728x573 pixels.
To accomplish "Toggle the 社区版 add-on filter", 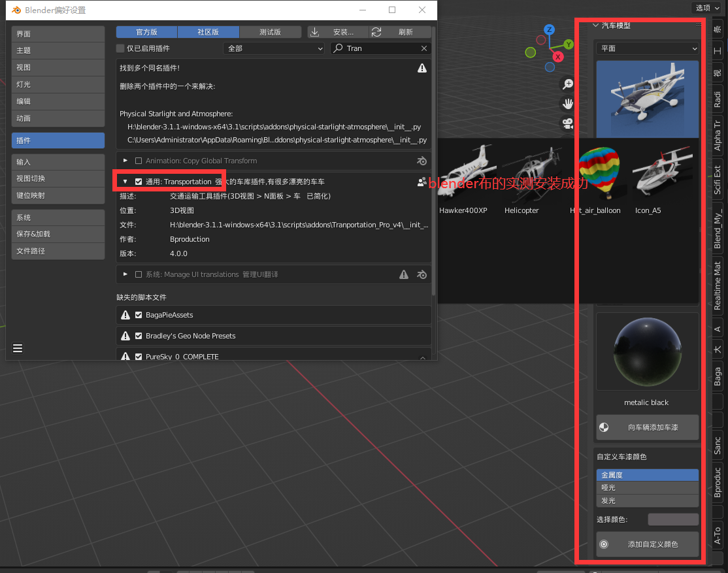I will point(208,32).
